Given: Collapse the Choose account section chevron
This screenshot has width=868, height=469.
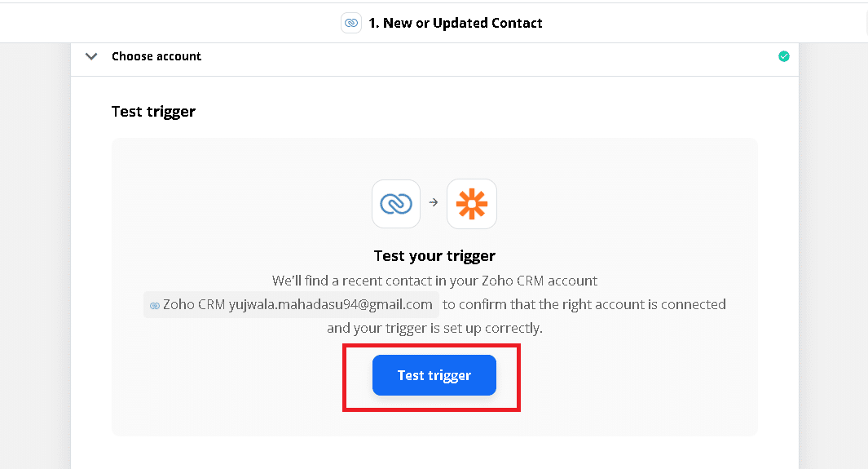Looking at the screenshot, I should point(91,56).
